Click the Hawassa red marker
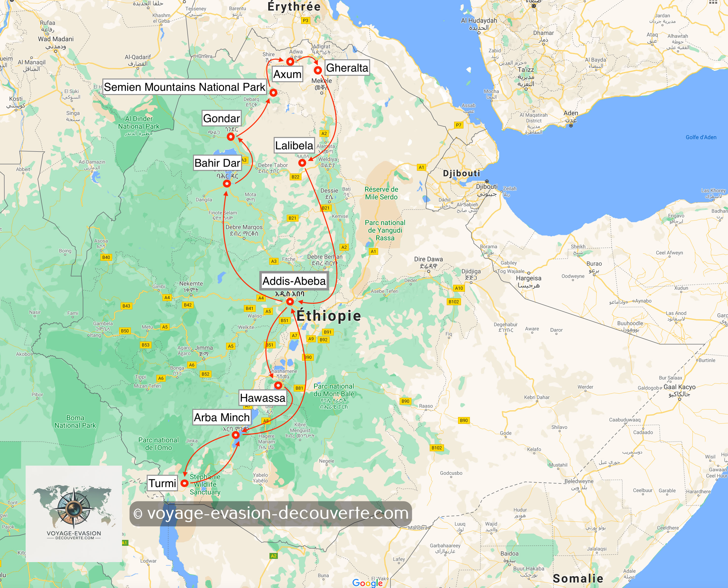This screenshot has width=728, height=588. tap(278, 385)
